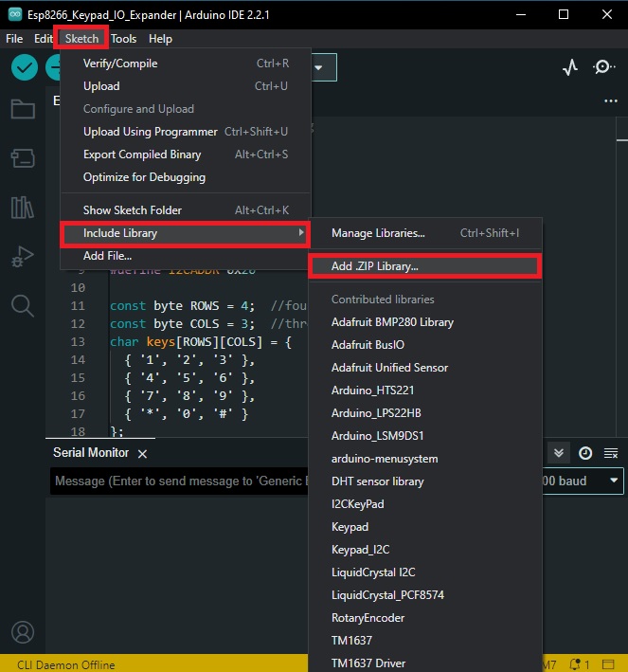628x672 pixels.
Task: Expand the baud rate dropdown
Action: tap(614, 481)
